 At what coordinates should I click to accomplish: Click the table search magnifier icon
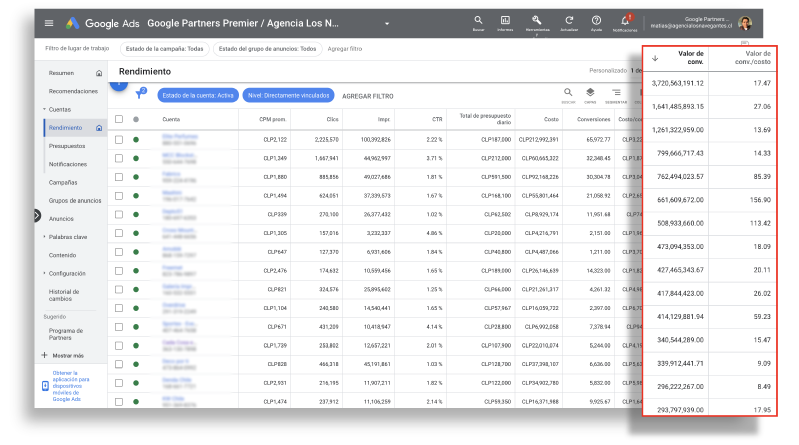point(568,92)
